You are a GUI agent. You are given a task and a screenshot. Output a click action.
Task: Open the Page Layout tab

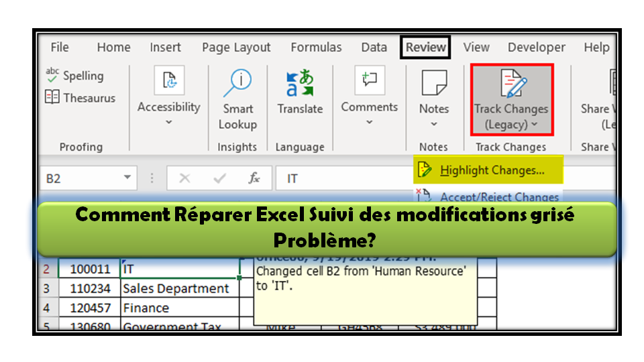(236, 48)
